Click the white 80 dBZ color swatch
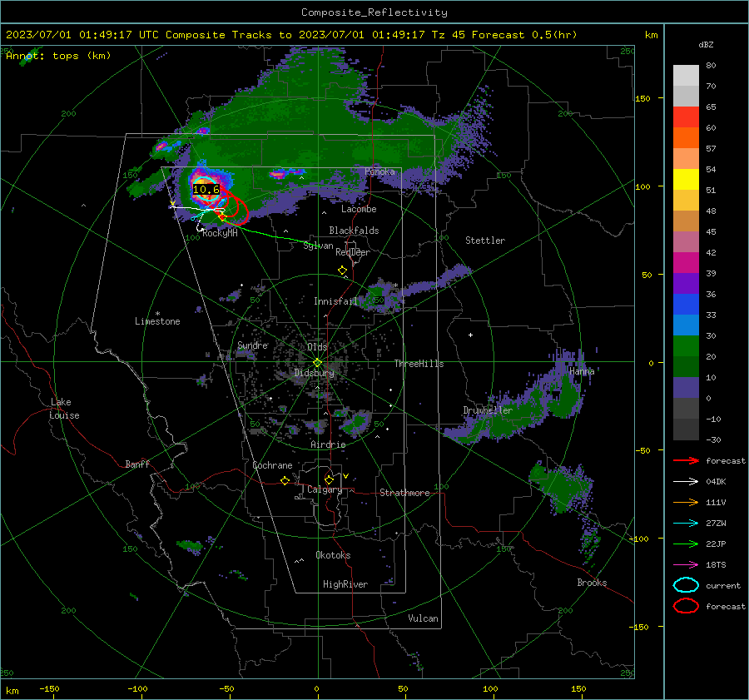The width and height of the screenshot is (749, 700). coord(686,75)
